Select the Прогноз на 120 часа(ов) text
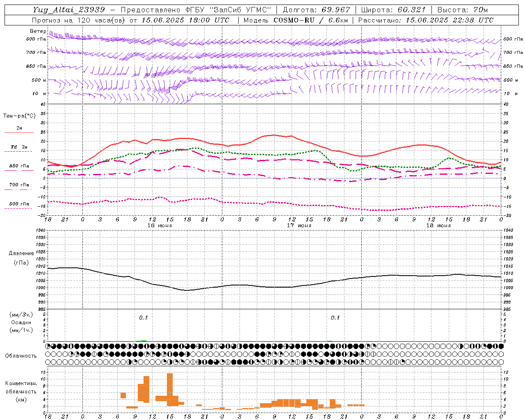 [79, 20]
